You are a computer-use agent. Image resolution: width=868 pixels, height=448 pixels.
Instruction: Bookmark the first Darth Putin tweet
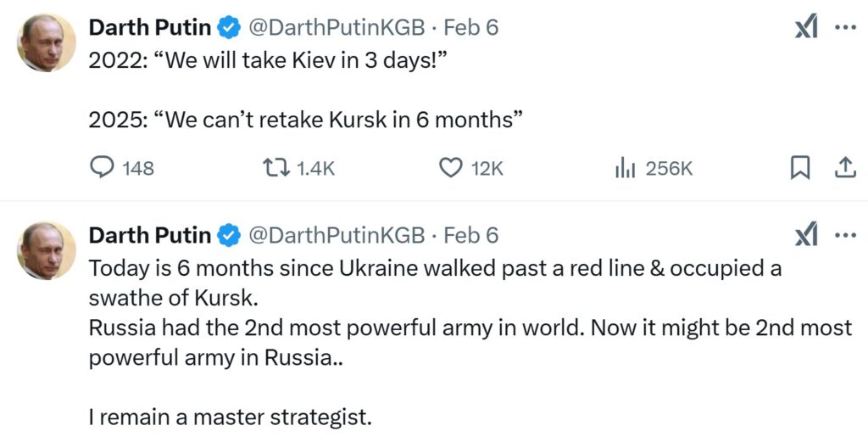pos(799,168)
